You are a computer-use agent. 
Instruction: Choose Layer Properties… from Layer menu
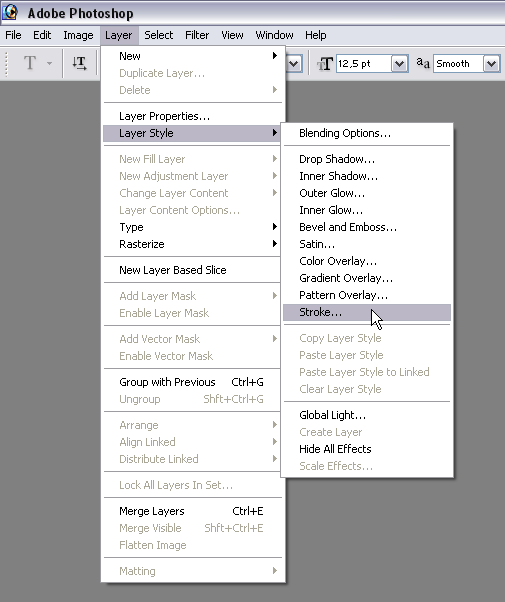tap(192, 116)
